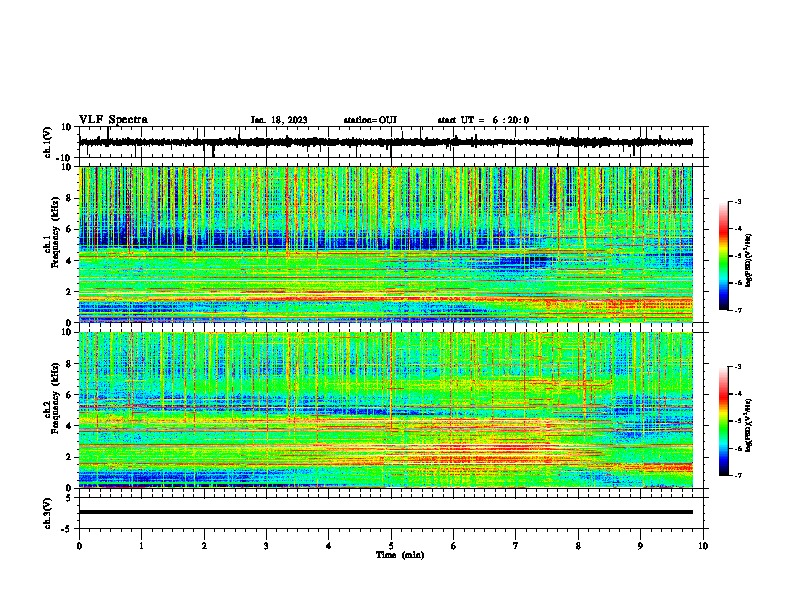The image size is (792, 612).
Task: Click the "start UT = 6 :20: 0" text
Action: coord(483,120)
